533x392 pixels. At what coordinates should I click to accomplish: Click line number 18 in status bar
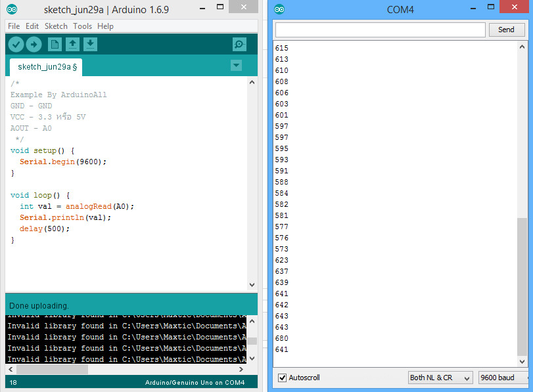click(13, 383)
